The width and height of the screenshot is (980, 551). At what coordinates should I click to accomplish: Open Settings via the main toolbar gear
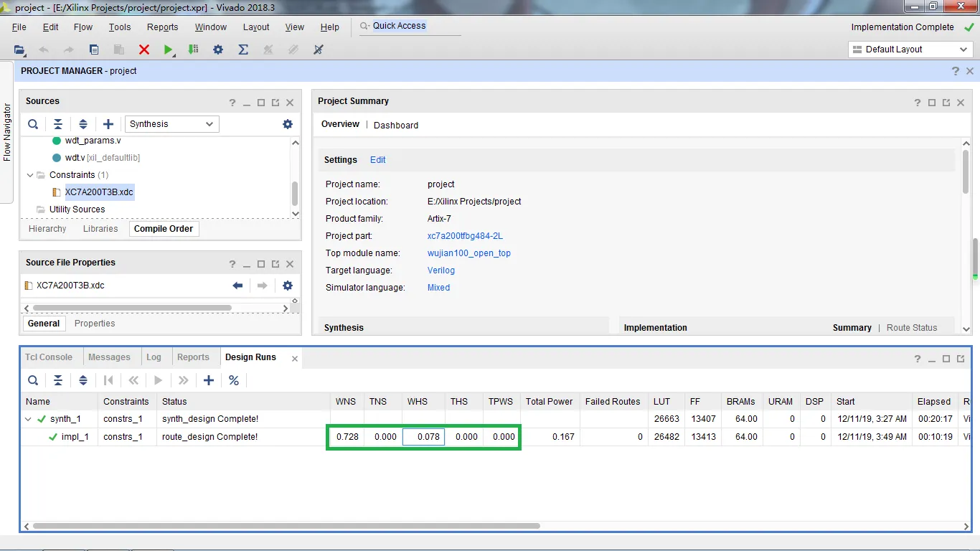(x=218, y=50)
